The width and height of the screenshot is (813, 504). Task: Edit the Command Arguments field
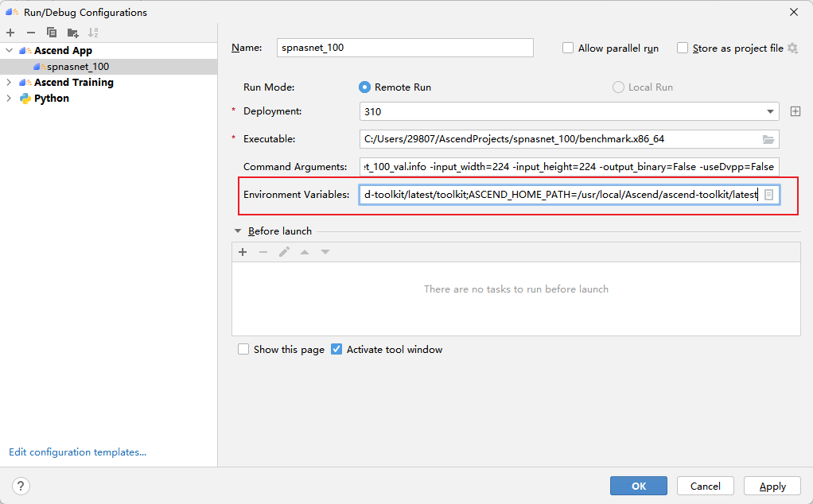click(569, 167)
